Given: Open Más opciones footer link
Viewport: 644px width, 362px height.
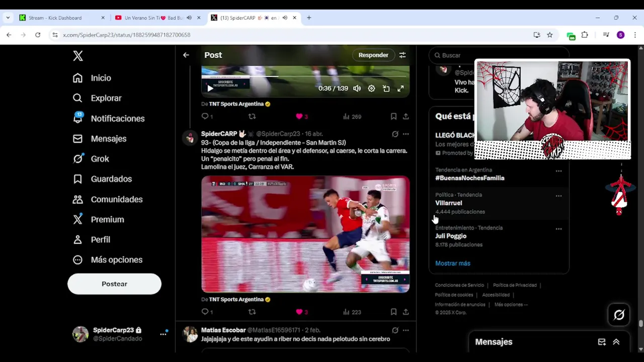Looking at the screenshot, I should point(511,304).
